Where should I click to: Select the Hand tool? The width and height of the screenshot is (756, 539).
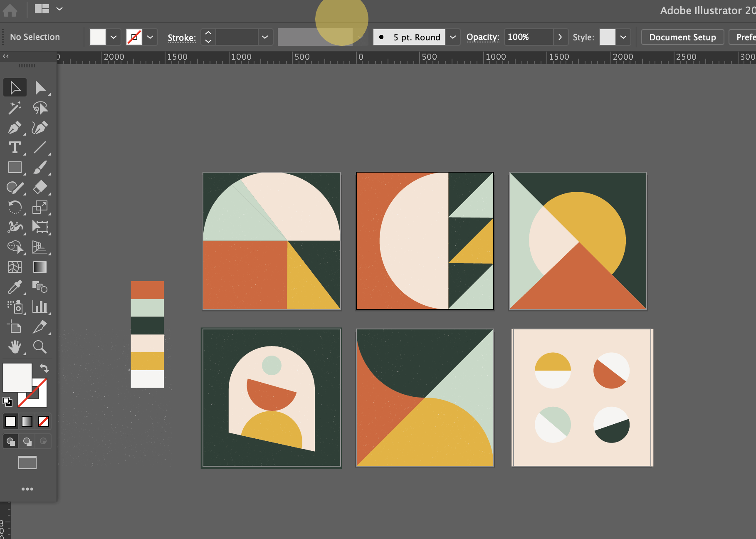15,347
